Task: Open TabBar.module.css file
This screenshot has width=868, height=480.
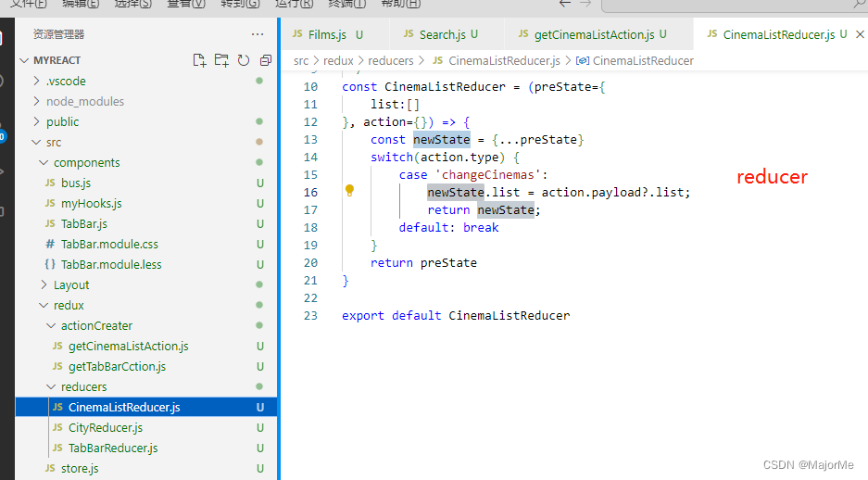Action: 146,244
